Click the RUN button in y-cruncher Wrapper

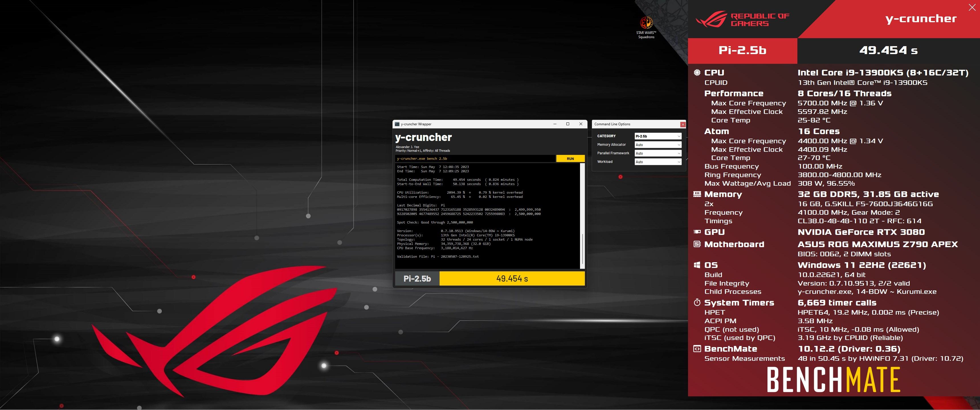[x=570, y=159]
